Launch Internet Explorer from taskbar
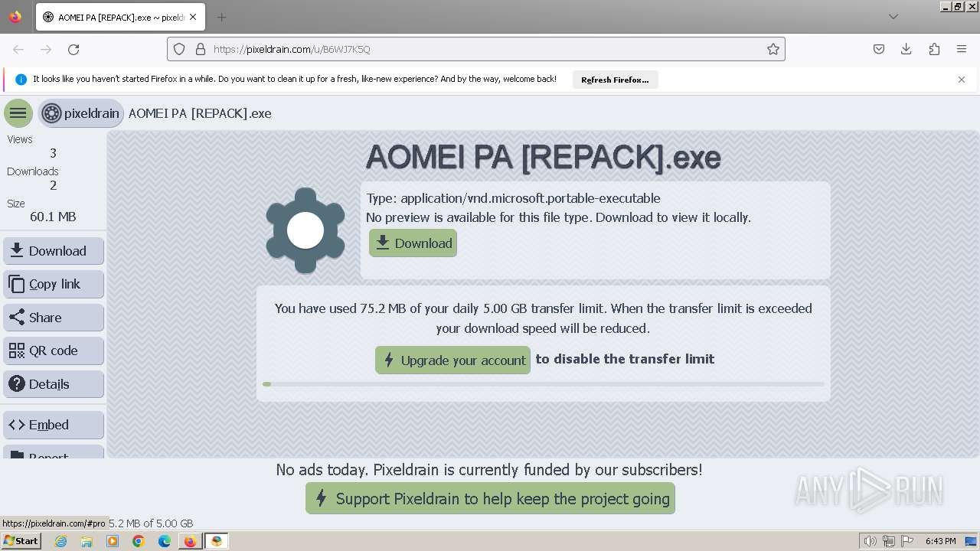The height and width of the screenshot is (551, 980). [60, 541]
